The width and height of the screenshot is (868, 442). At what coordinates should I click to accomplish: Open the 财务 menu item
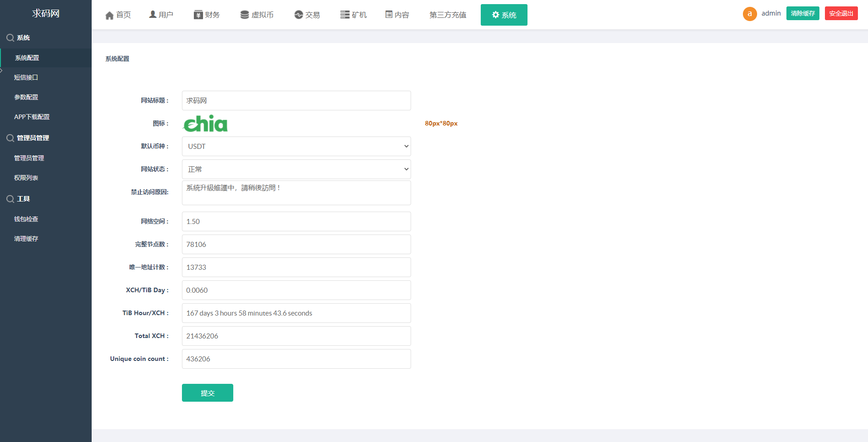tap(207, 15)
